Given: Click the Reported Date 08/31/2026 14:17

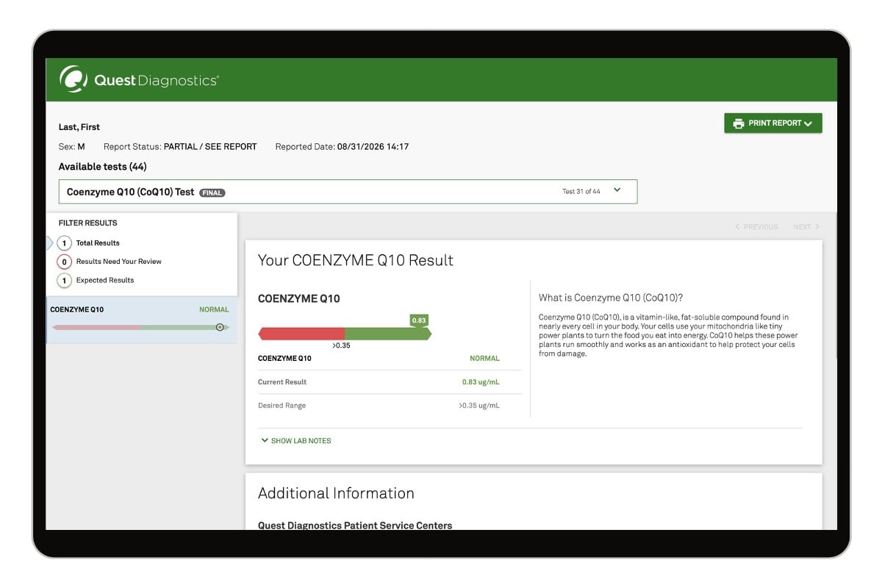Looking at the screenshot, I should 373,147.
